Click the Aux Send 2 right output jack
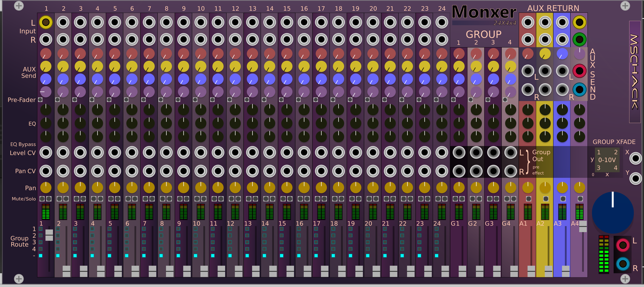The image size is (644, 287). (x=545, y=90)
